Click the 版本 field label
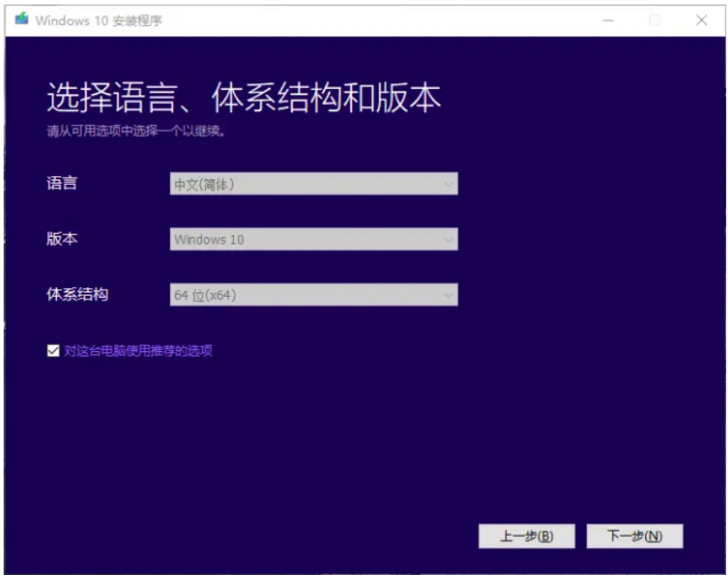This screenshot has width=728, height=575. coord(62,239)
